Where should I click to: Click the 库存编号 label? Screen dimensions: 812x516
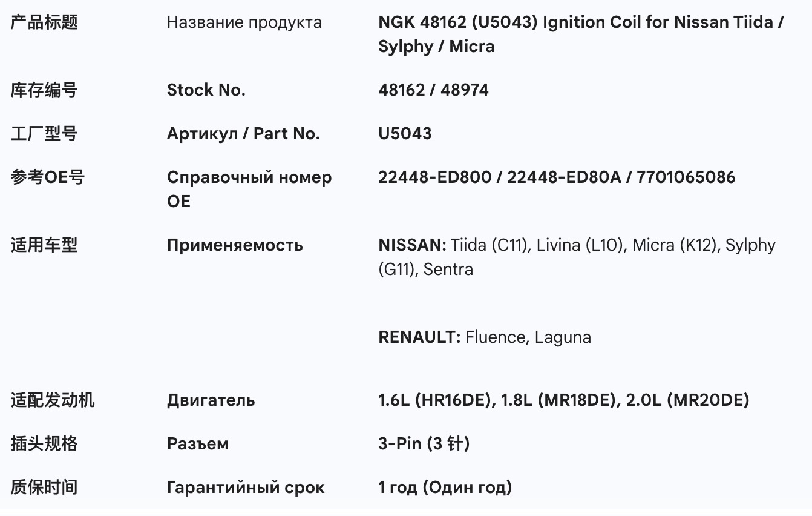click(x=44, y=90)
